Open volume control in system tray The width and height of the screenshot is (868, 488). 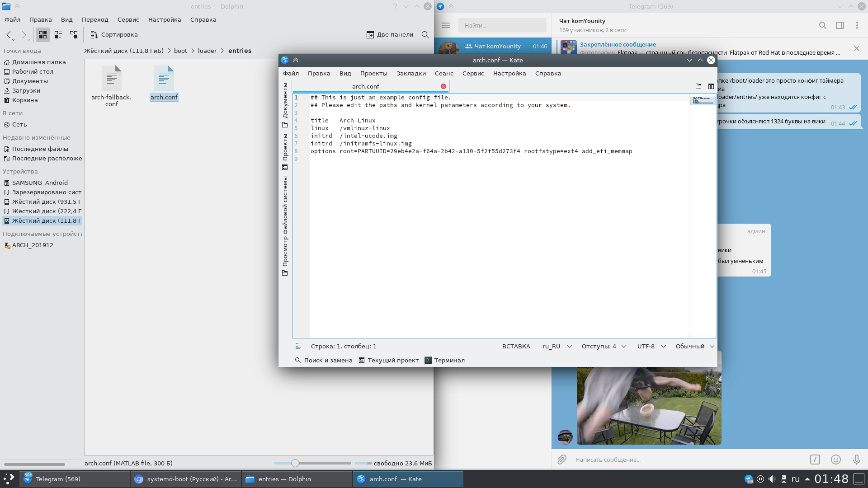point(772,479)
